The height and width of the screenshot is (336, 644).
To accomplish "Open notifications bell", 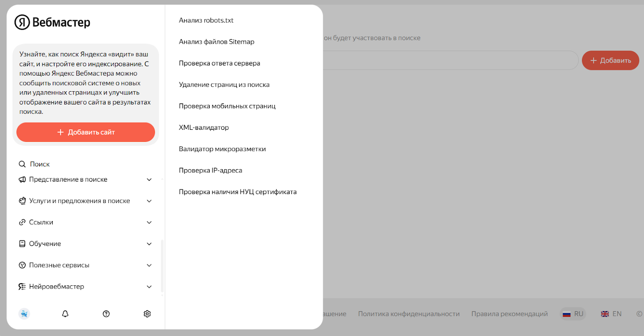I will coord(65,314).
